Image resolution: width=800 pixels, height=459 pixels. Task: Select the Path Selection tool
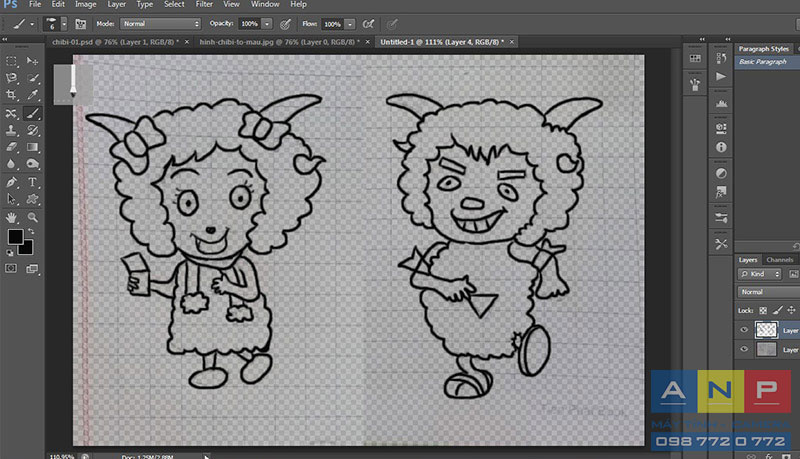(11, 199)
